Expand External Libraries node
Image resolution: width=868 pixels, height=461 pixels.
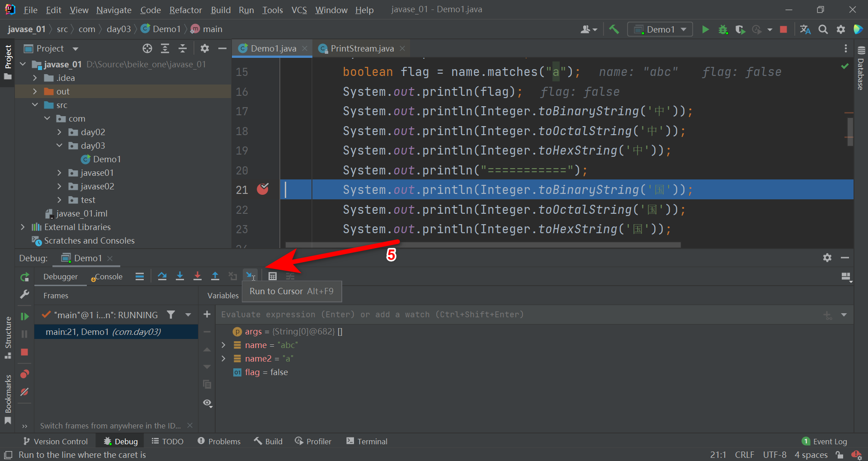coord(23,227)
